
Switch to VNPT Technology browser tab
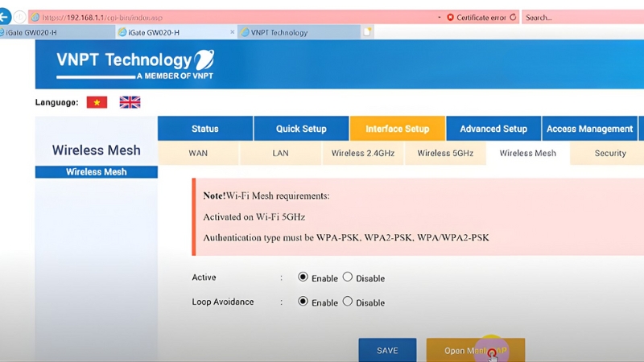(x=299, y=32)
